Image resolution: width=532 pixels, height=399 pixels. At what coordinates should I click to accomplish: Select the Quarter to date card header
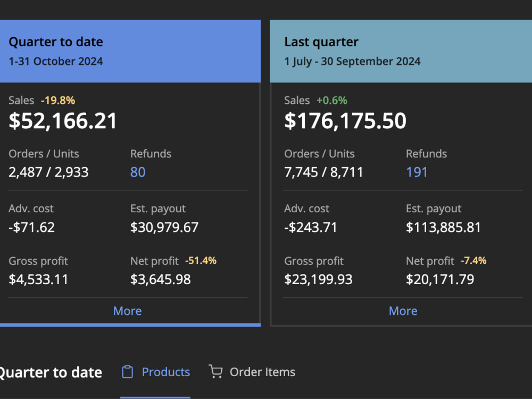pos(130,51)
